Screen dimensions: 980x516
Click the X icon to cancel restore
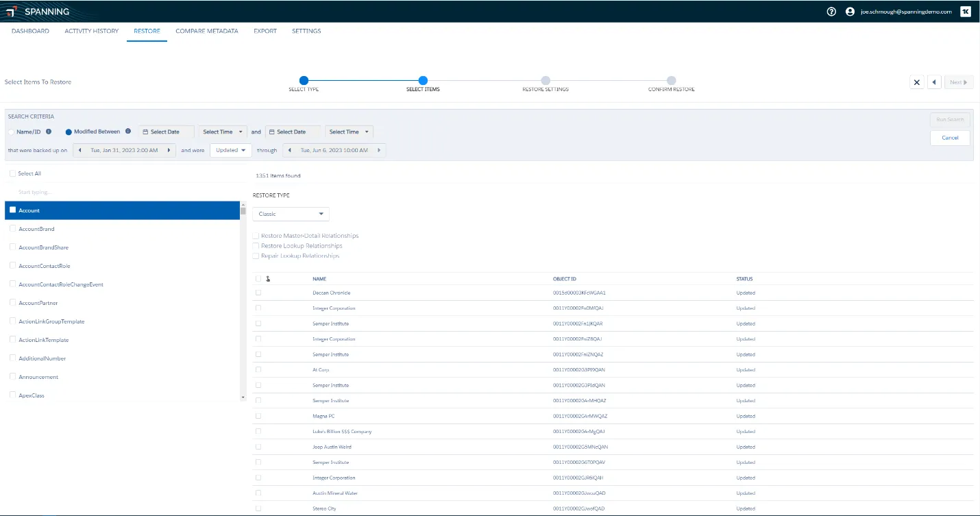pos(916,82)
